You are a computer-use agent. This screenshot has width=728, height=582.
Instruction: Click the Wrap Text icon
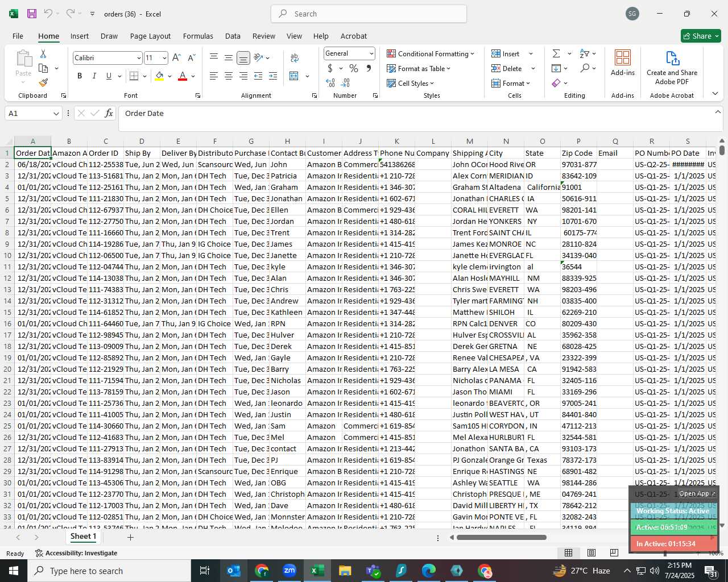[x=295, y=57]
